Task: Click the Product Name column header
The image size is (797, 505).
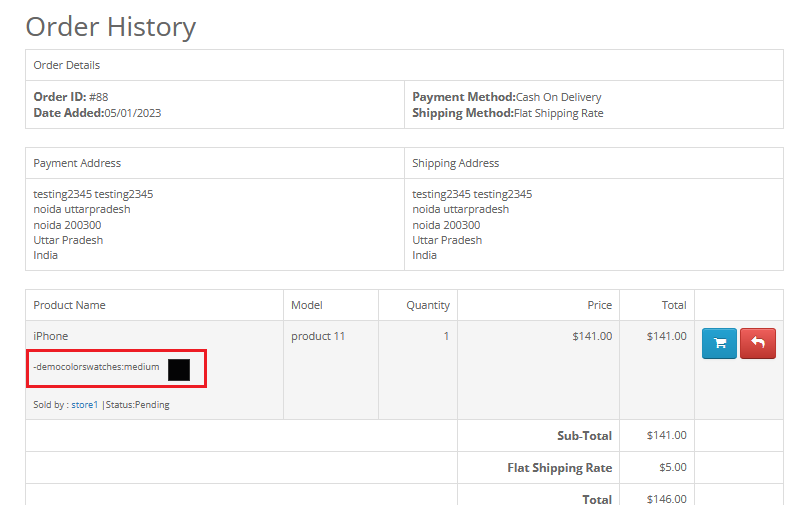Action: (x=69, y=305)
